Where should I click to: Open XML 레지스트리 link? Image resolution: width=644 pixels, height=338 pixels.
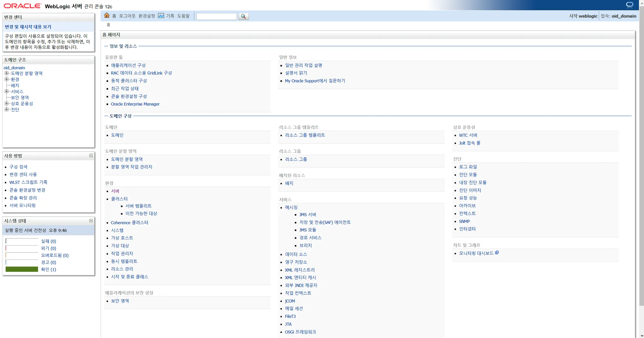click(x=300, y=270)
